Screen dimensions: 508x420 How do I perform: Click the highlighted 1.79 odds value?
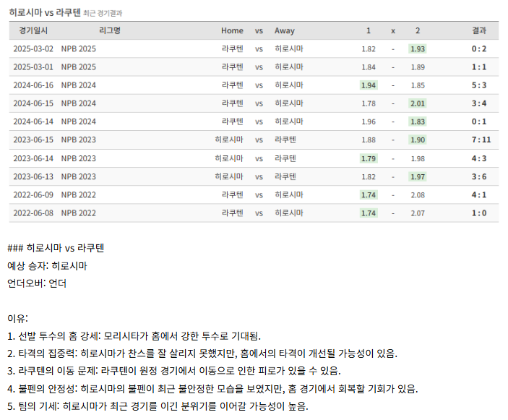pyautogui.click(x=369, y=158)
